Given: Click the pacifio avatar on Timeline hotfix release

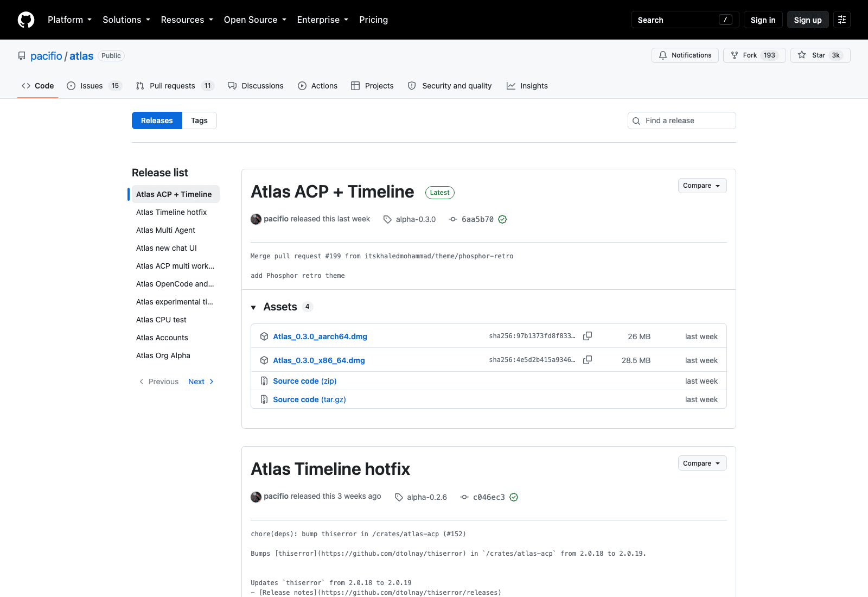Looking at the screenshot, I should click(256, 497).
